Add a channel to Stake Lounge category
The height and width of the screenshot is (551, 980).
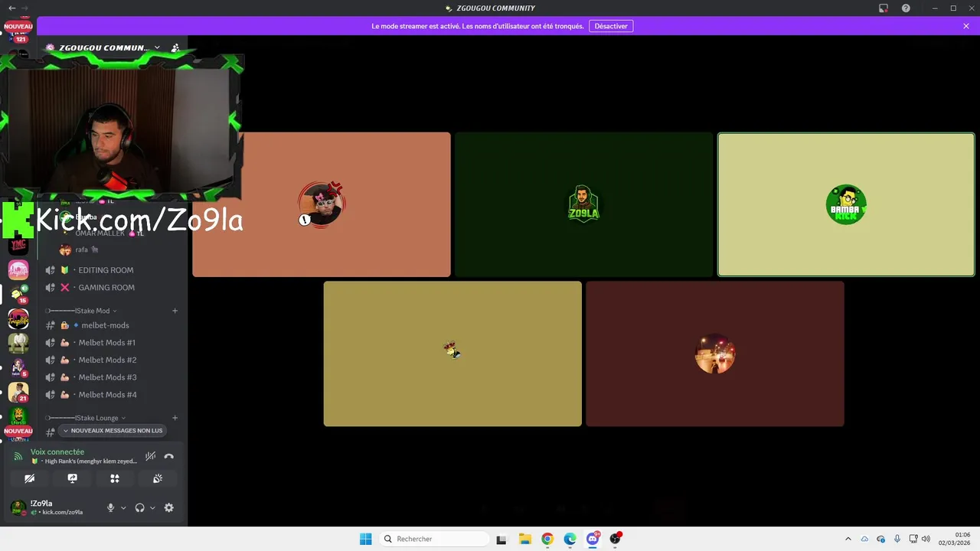[175, 418]
